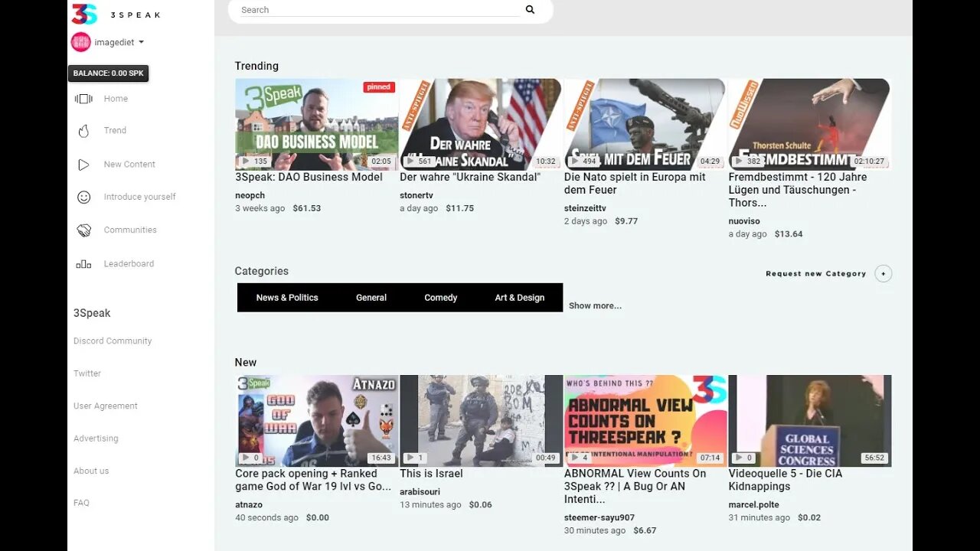Screen dimensions: 980x551
Task: Click the Communities handshake icon
Action: click(x=83, y=230)
